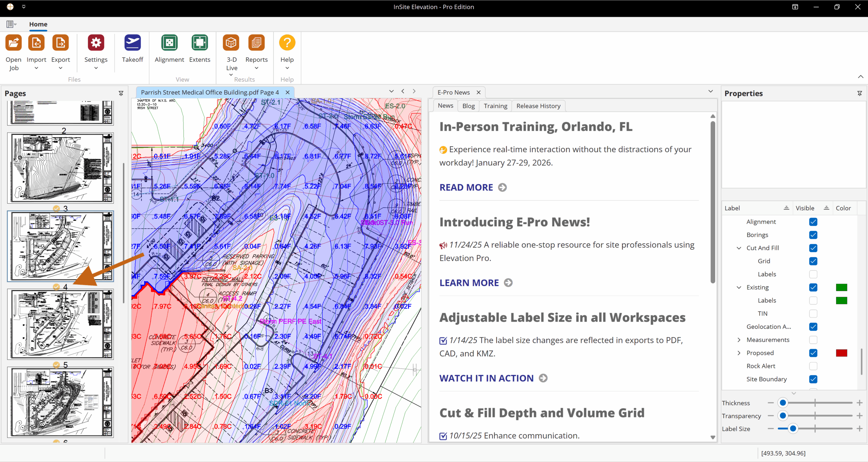Click the Proposed red color swatch
This screenshot has height=462, width=868.
point(842,353)
